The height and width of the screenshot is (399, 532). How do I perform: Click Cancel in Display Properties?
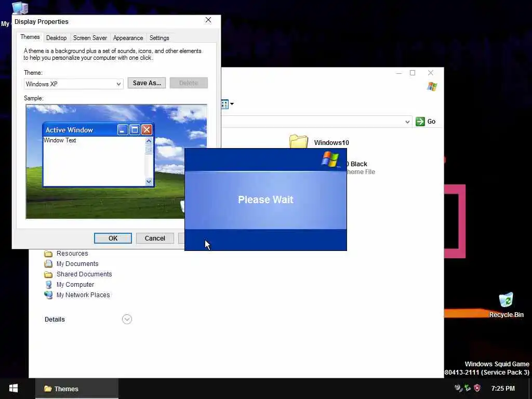[155, 238]
